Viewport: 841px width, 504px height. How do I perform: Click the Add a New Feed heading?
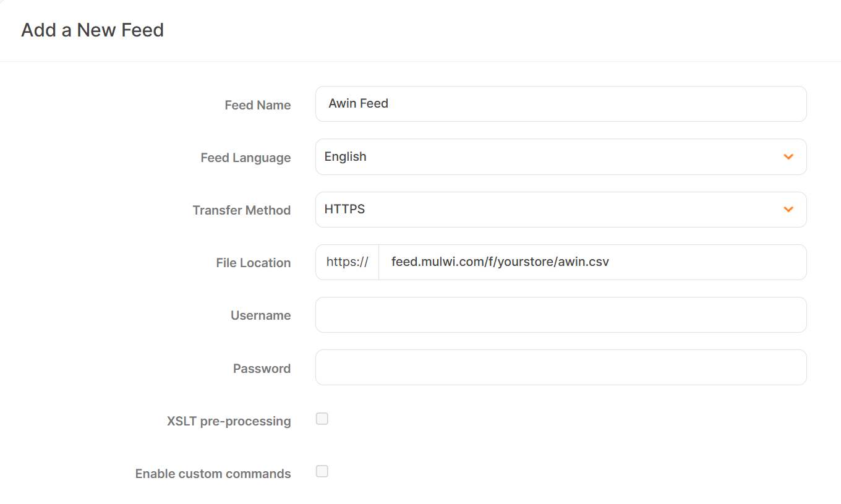click(x=92, y=30)
